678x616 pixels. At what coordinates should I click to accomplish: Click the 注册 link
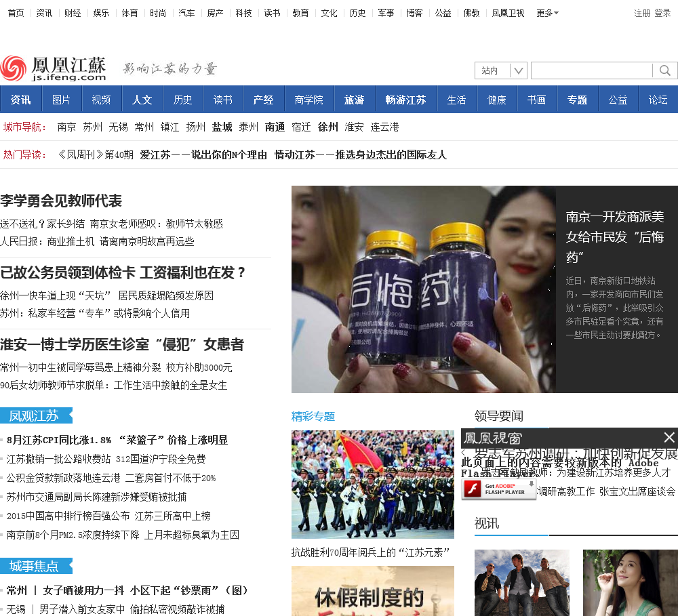pos(641,13)
